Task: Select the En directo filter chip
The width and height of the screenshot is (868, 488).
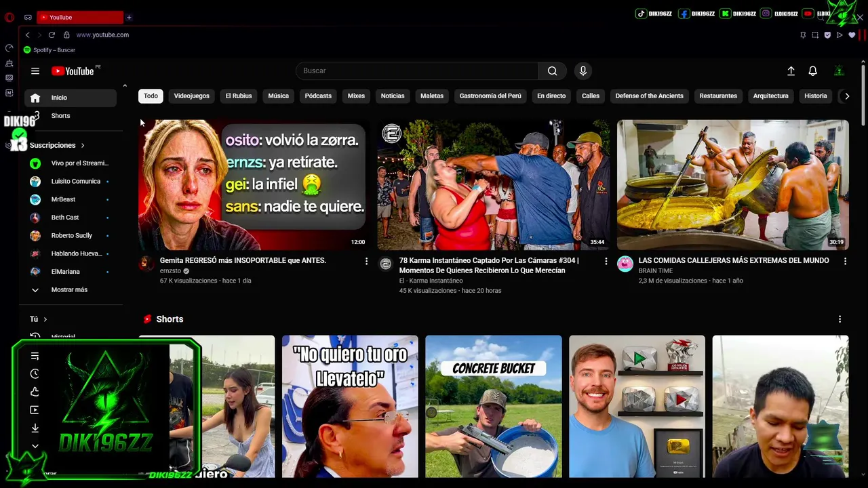Action: [551, 96]
